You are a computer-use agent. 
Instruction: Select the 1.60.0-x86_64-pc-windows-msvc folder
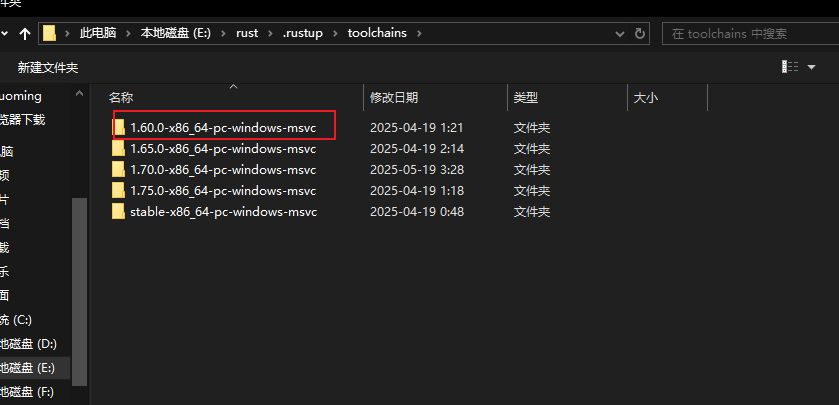click(x=223, y=128)
